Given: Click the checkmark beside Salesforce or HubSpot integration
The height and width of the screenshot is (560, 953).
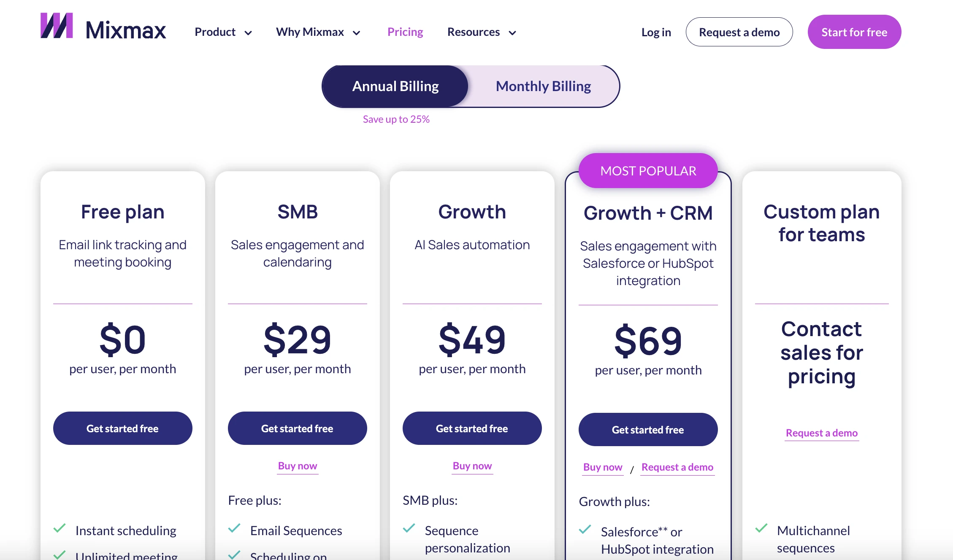Looking at the screenshot, I should [x=585, y=529].
